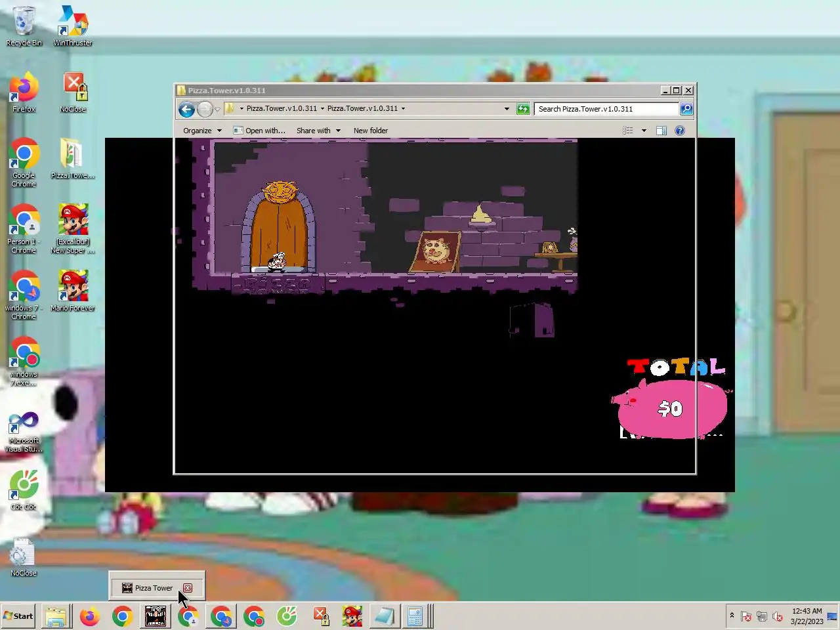Click the muted volume icon in the tray
Image resolution: width=840 pixels, height=630 pixels.
(778, 617)
